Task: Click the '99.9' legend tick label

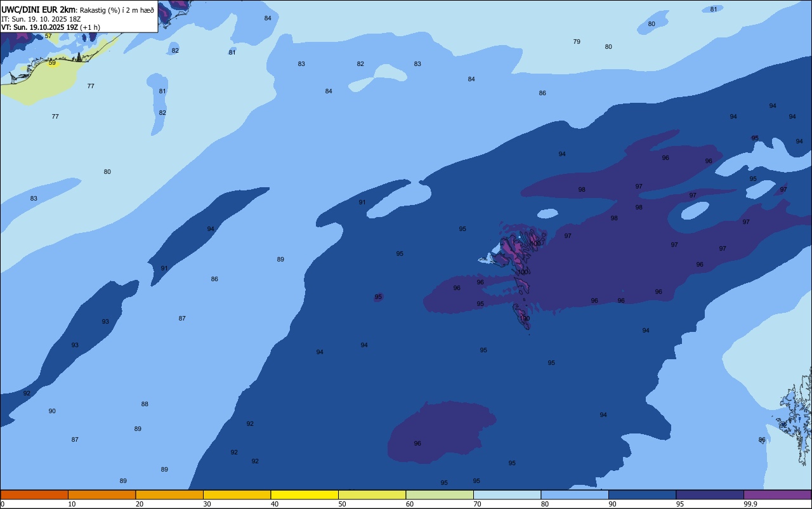Action: point(751,504)
